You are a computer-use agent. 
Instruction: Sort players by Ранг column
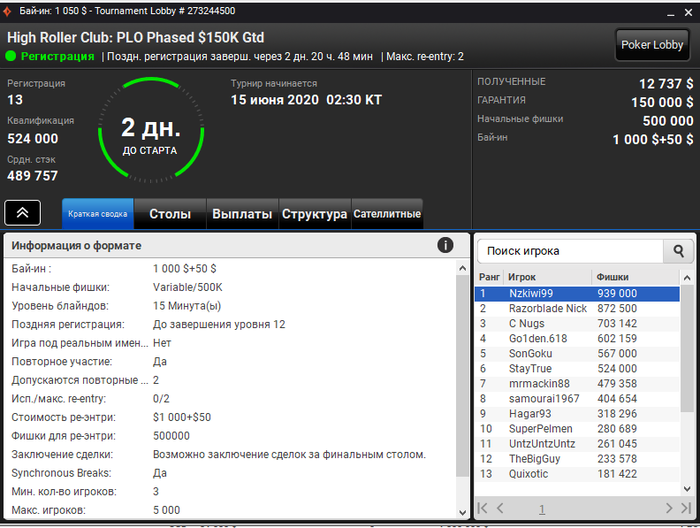[x=489, y=277]
